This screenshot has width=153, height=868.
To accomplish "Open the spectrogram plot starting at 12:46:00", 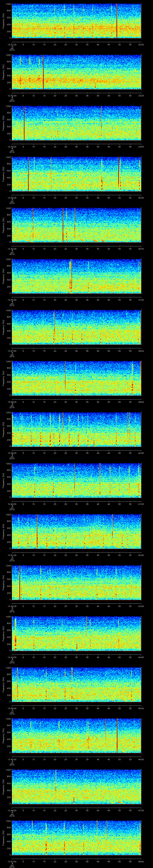I will [76, 786].
